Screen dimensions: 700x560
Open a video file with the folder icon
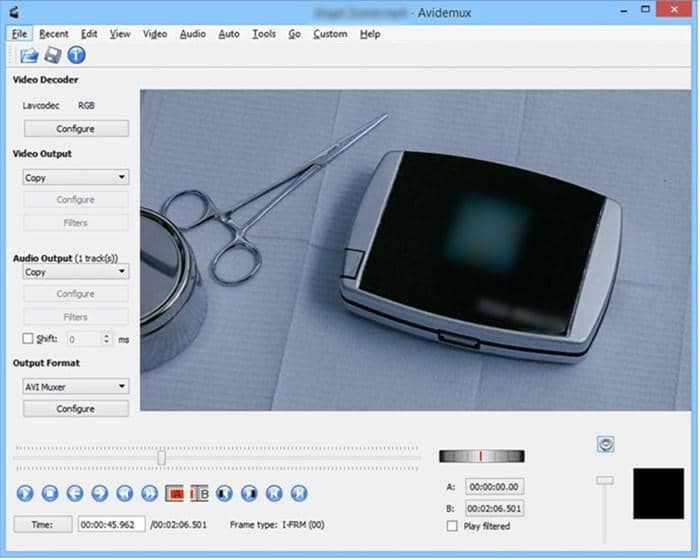tap(29, 55)
